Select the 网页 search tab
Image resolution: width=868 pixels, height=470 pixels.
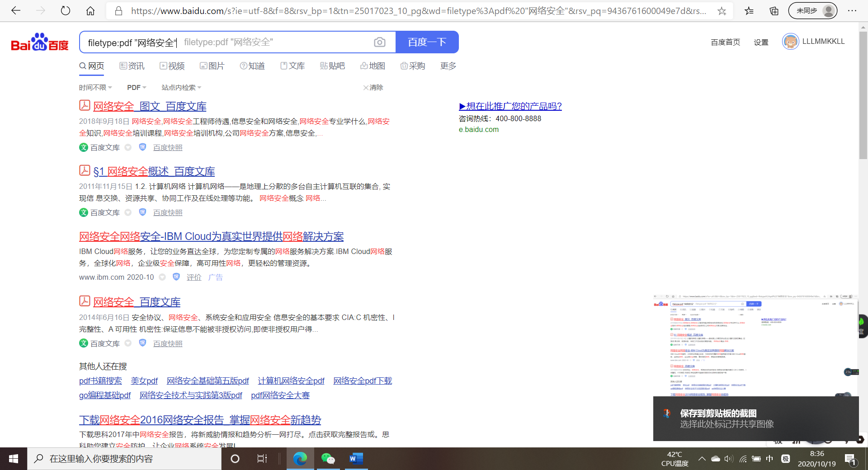click(x=92, y=66)
